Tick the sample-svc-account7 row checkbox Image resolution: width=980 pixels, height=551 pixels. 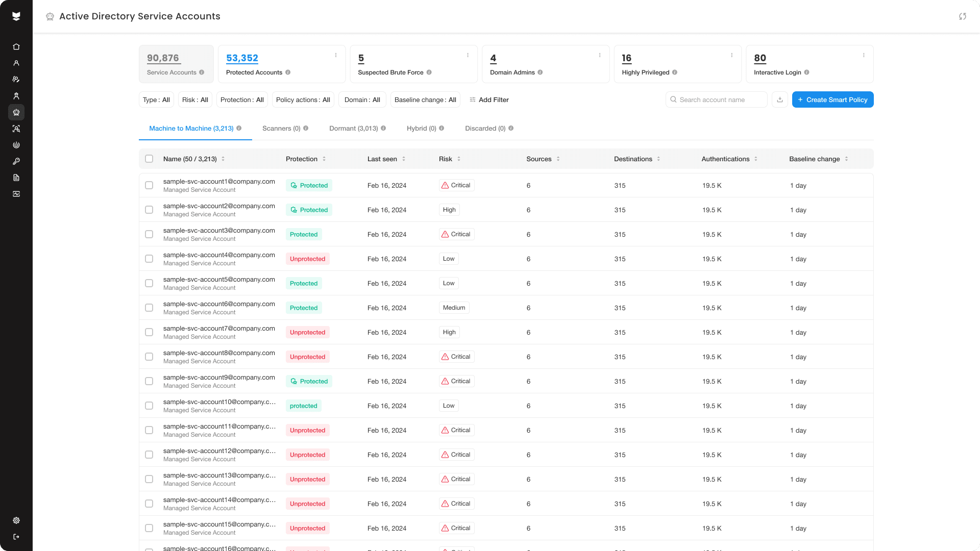point(149,332)
